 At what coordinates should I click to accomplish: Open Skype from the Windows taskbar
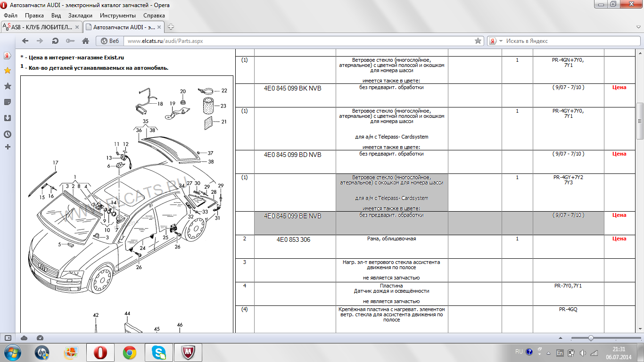159,352
